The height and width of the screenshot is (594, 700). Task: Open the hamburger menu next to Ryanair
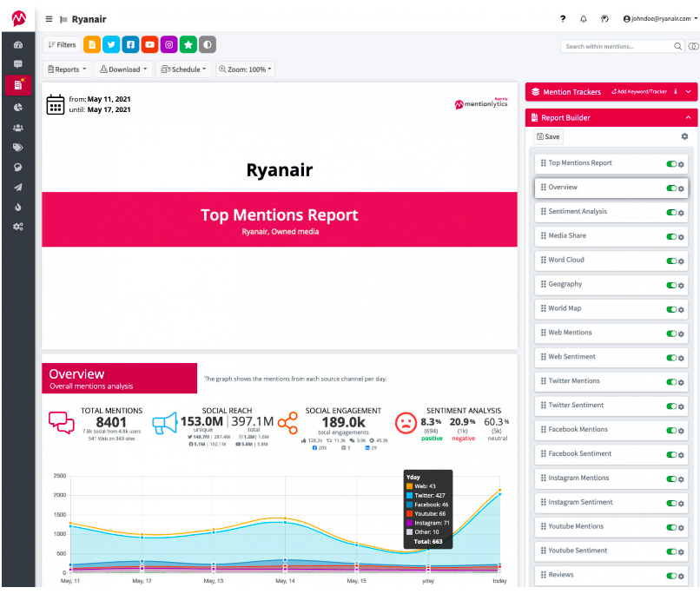[50, 19]
